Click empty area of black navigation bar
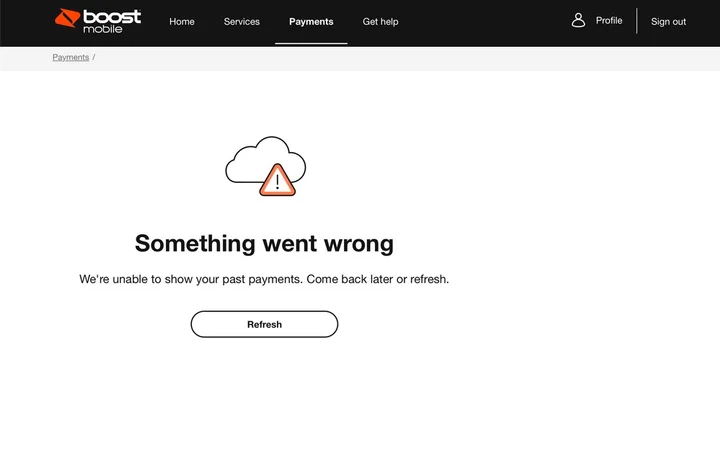720x454 pixels. point(480,21)
